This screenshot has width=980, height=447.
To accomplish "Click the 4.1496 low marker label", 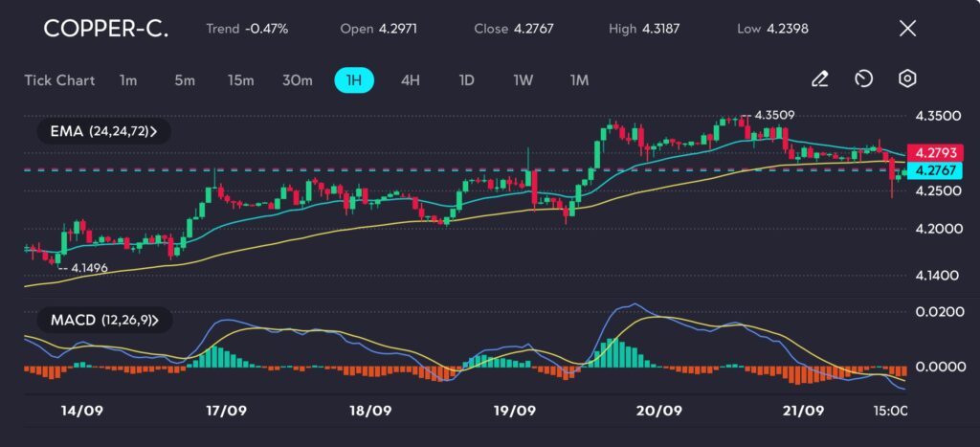I will (89, 268).
